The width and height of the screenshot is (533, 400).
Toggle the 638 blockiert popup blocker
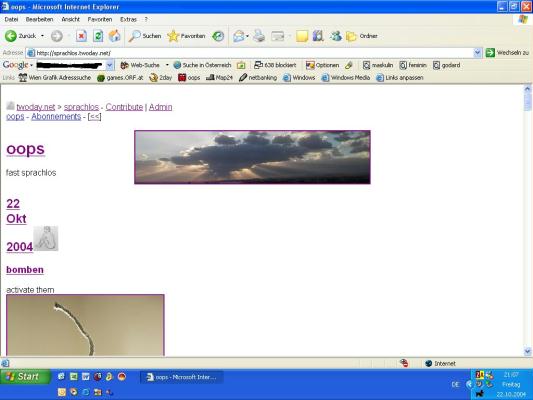tap(275, 65)
